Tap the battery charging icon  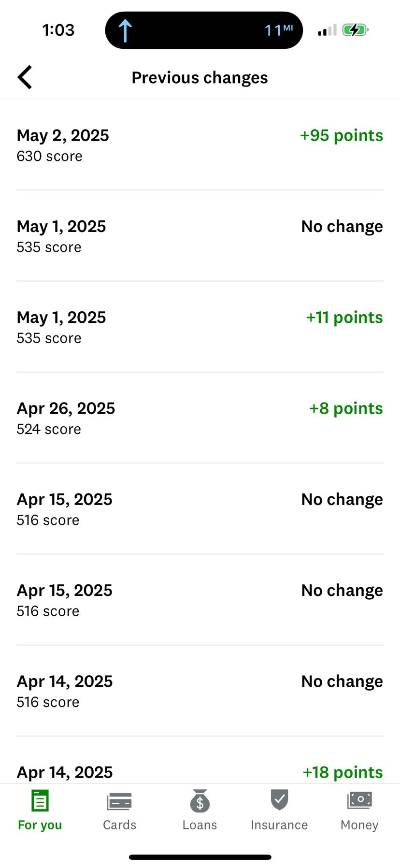(x=355, y=30)
